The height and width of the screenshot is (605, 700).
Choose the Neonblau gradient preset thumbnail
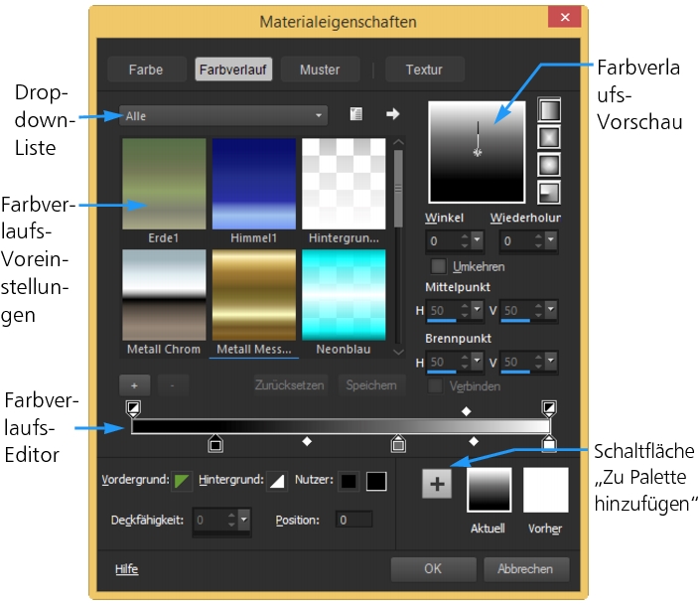(x=344, y=294)
